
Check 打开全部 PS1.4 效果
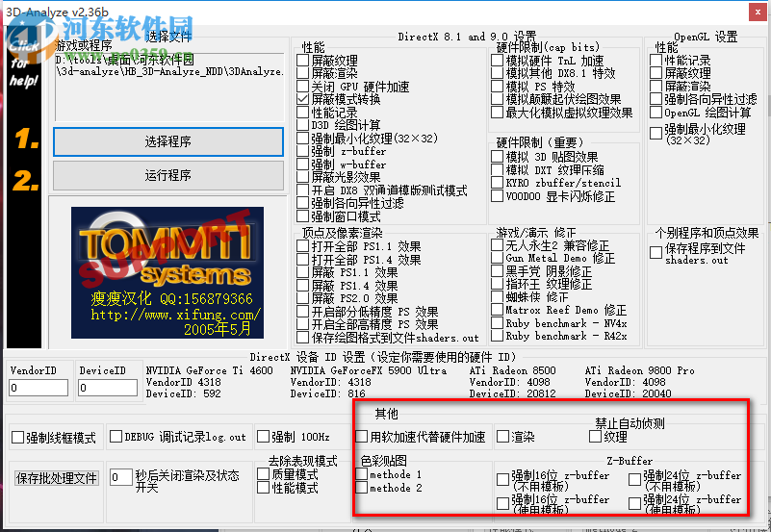tap(303, 260)
